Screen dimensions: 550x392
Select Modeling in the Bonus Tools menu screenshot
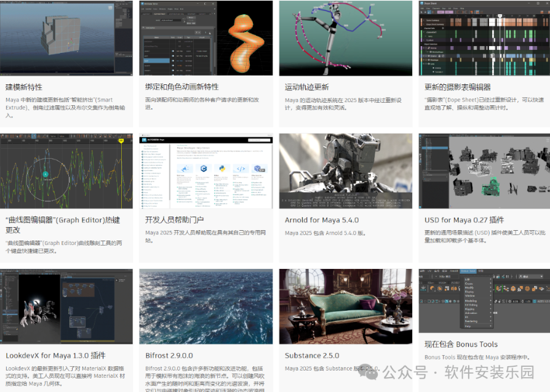(471, 301)
